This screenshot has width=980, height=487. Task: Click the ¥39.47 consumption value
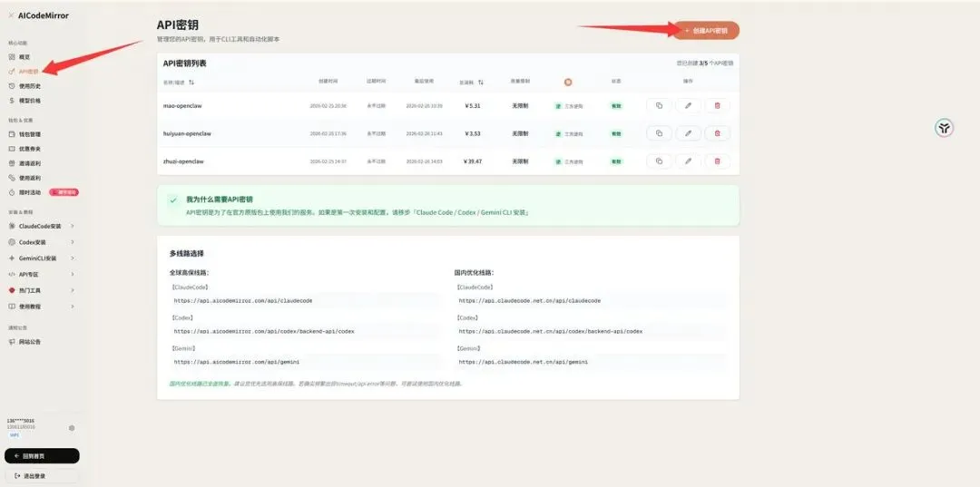point(472,161)
